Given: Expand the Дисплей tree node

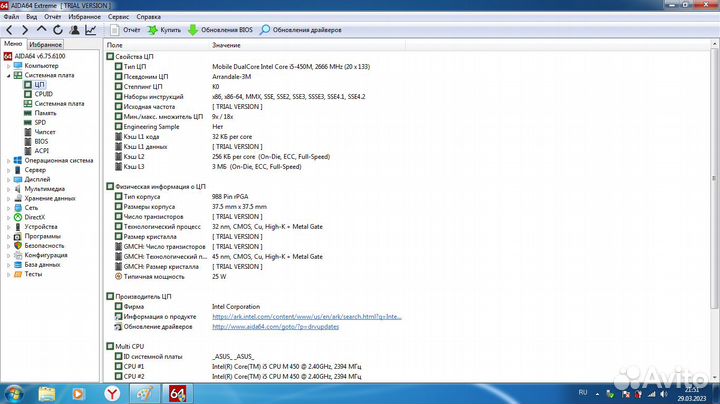Looking at the screenshot, I should tap(9, 180).
